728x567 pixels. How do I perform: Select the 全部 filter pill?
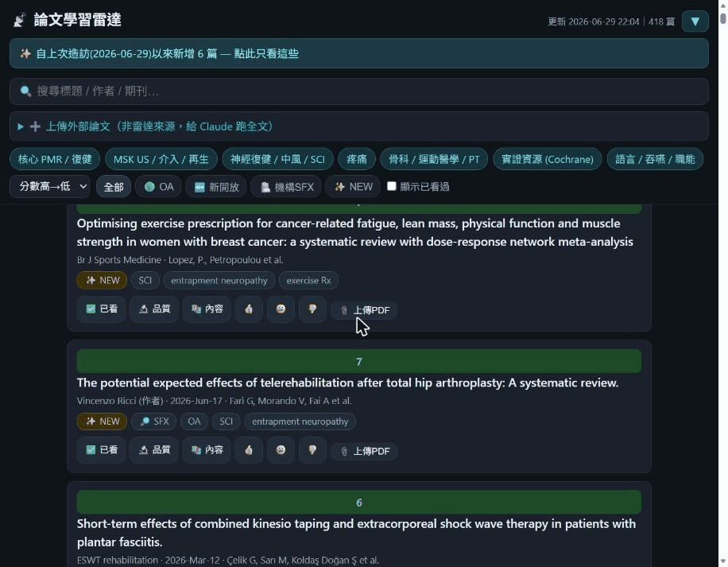(x=114, y=187)
